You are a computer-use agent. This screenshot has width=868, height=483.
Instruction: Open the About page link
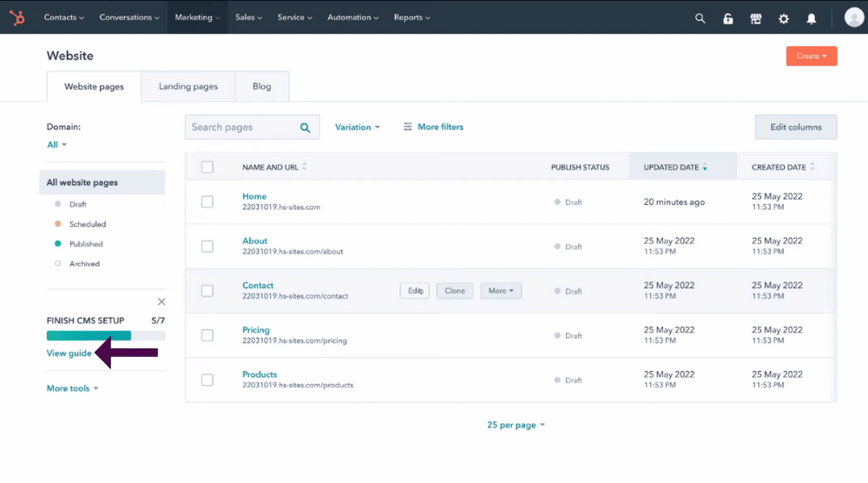click(254, 241)
